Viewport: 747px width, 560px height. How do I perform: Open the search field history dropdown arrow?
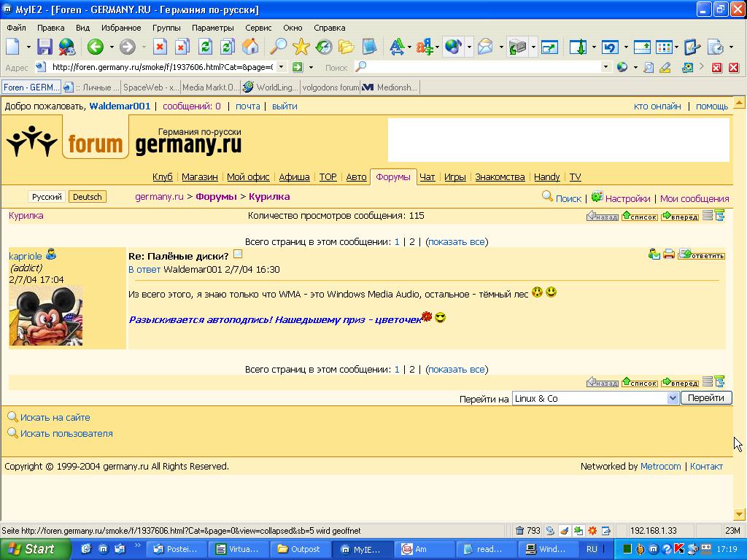click(605, 67)
